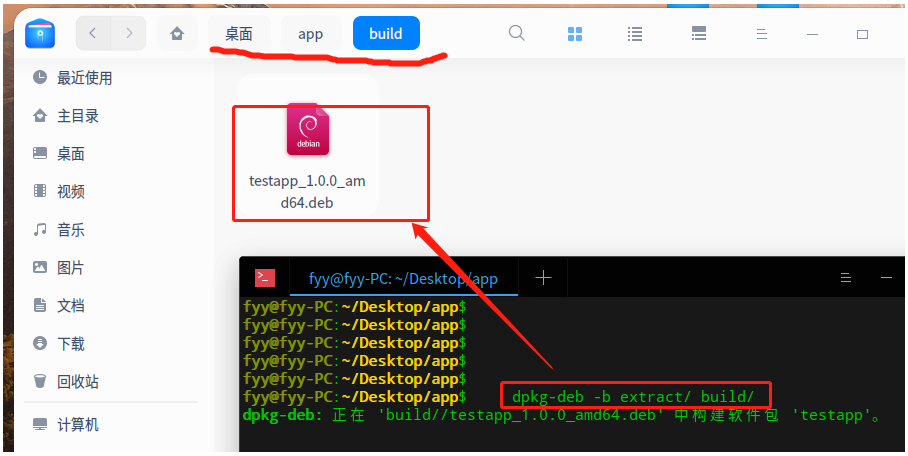
Task: Open the home directory breadcrumb icon
Action: click(x=177, y=34)
